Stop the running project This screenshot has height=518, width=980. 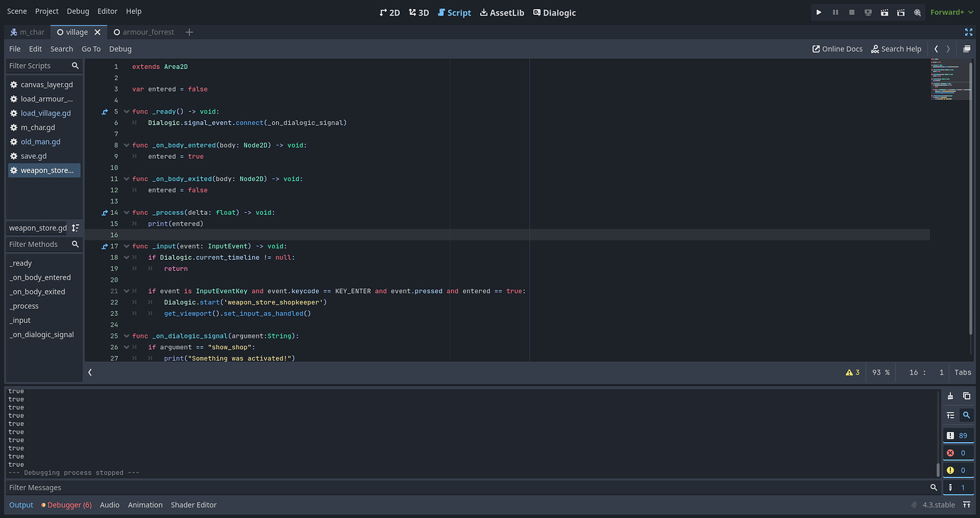(851, 12)
